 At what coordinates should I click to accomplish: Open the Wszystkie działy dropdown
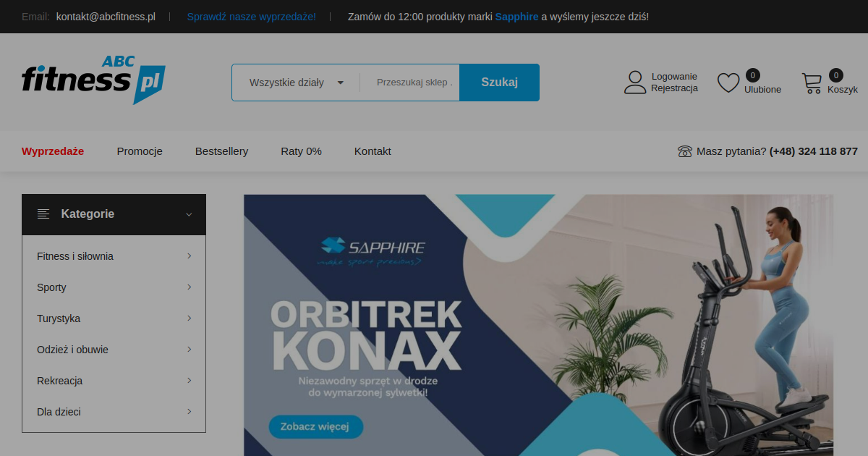297,83
